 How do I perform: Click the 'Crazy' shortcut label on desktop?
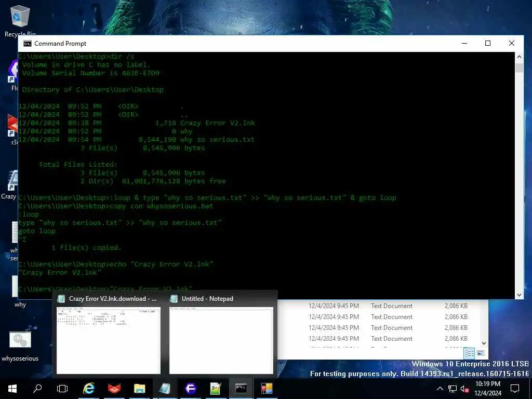tap(8, 196)
